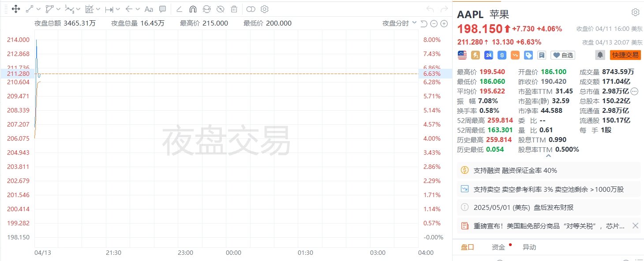Screen dimensions: 644x261
Task: Add AAPL to watchlist via 自选 heart
Action: click(x=562, y=55)
